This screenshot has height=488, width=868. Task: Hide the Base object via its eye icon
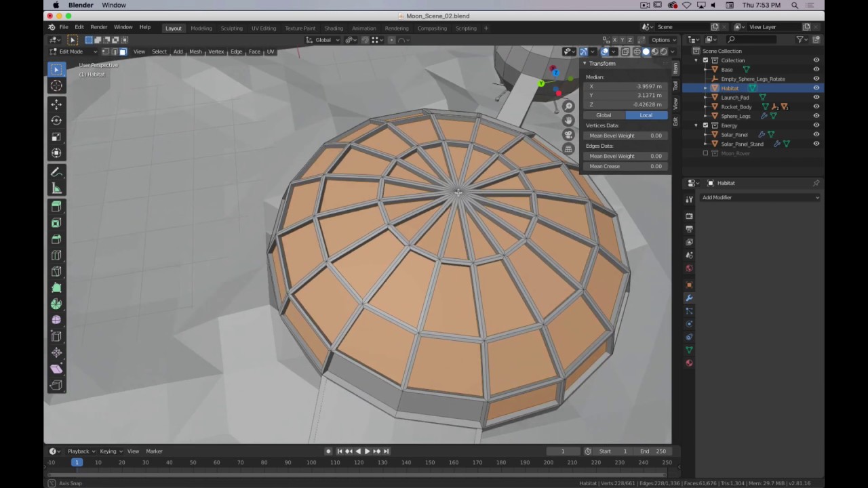(816, 69)
